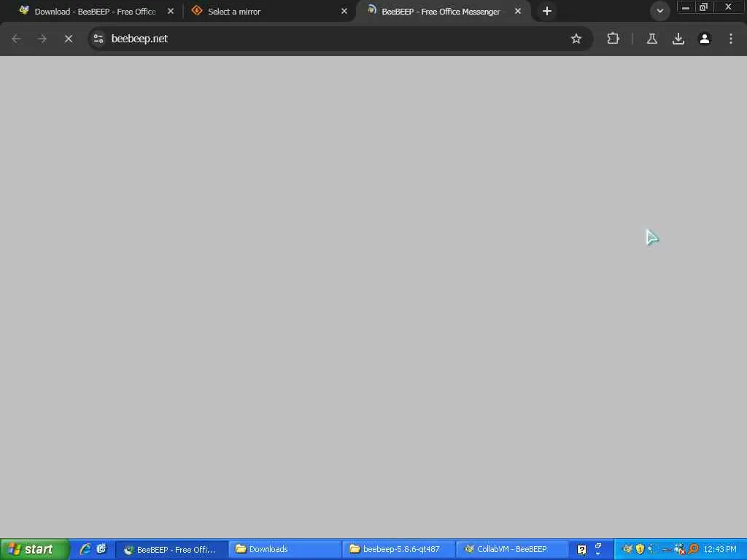Activate BeeBEEP - Free Offi... taskbar button
Image resolution: width=747 pixels, height=560 pixels.
[171, 550]
